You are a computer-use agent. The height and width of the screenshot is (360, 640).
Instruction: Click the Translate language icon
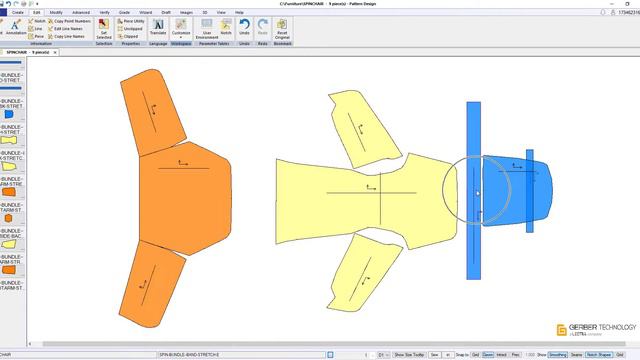tap(158, 27)
